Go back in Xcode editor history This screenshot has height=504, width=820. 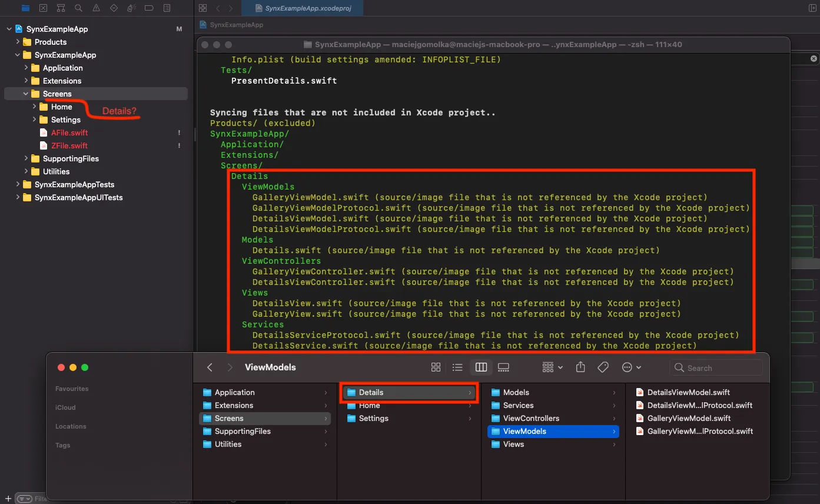(217, 8)
